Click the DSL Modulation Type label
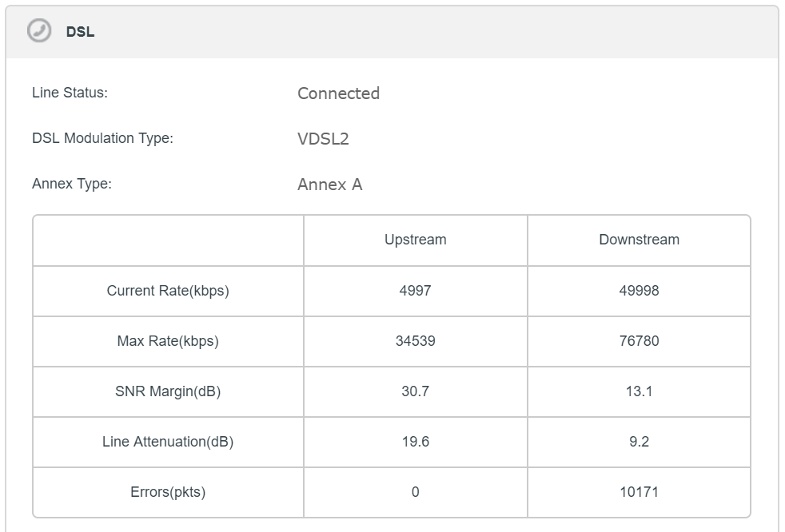 (x=102, y=138)
